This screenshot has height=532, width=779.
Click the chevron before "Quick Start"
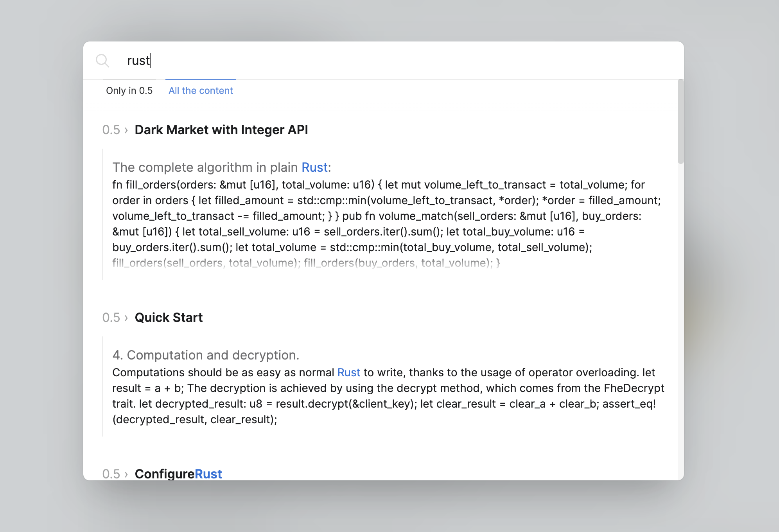click(x=126, y=318)
